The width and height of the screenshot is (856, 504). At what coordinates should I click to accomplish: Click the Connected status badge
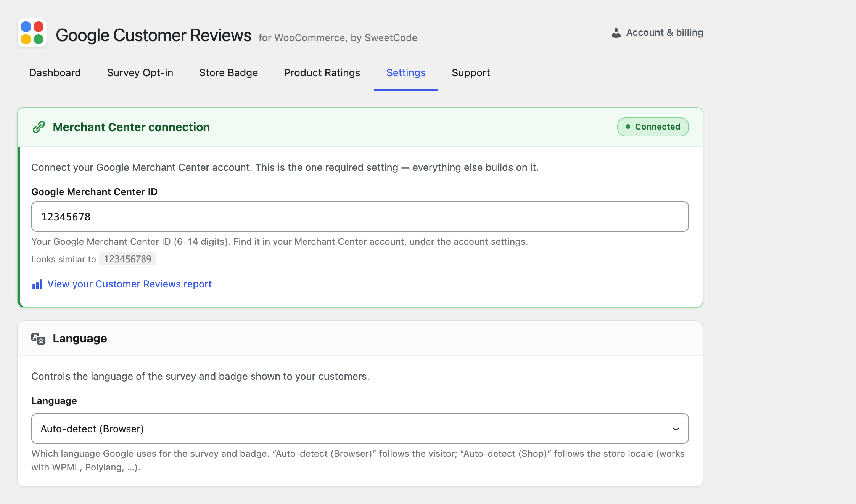click(653, 127)
